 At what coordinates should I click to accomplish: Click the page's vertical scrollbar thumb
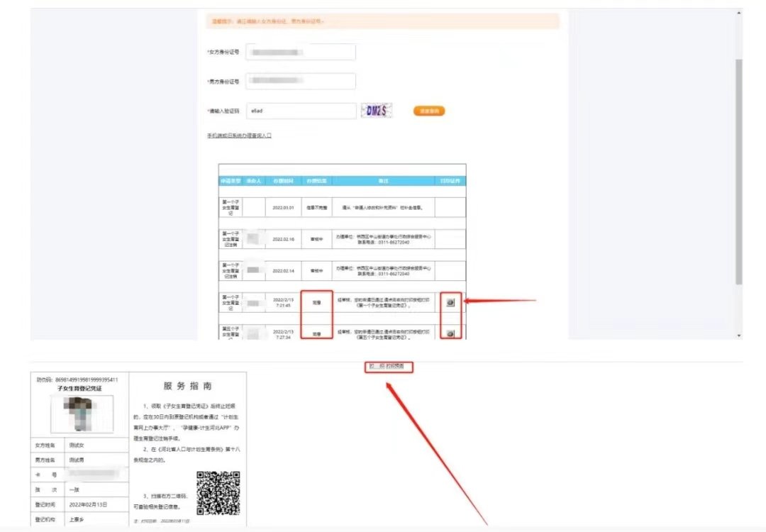[738, 172]
